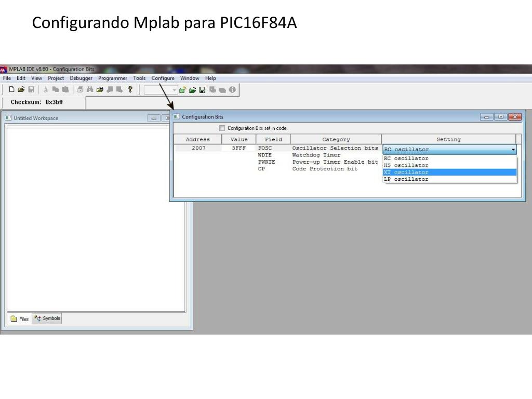Click the left-pointing grey arrow toolbar icon
The width and height of the screenshot is (532, 399).
pos(110,89)
